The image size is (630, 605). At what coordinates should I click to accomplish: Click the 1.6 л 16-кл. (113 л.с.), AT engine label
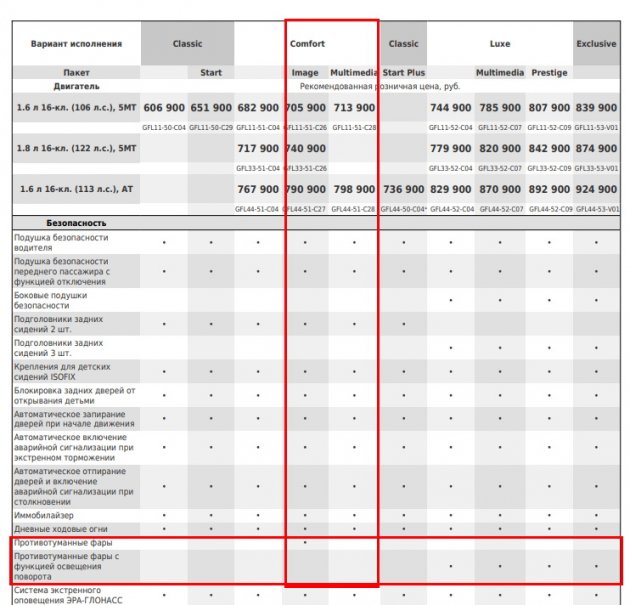click(76, 189)
